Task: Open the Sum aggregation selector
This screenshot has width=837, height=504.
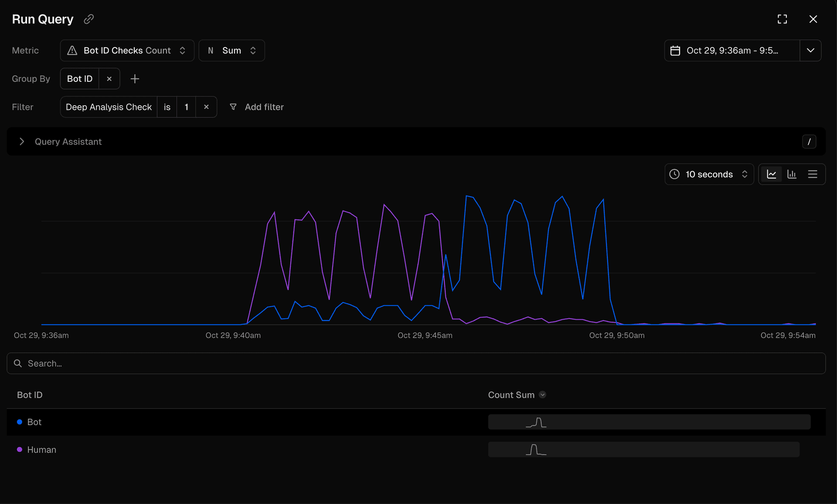Action: coord(253,50)
